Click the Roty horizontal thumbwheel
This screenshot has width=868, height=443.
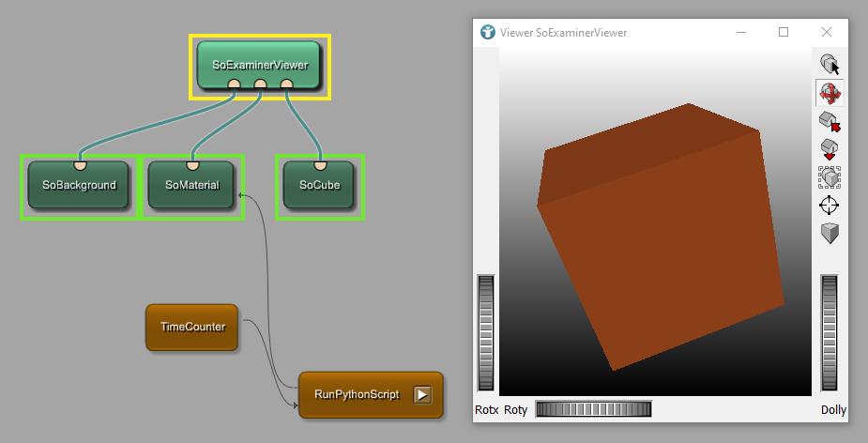pos(592,409)
